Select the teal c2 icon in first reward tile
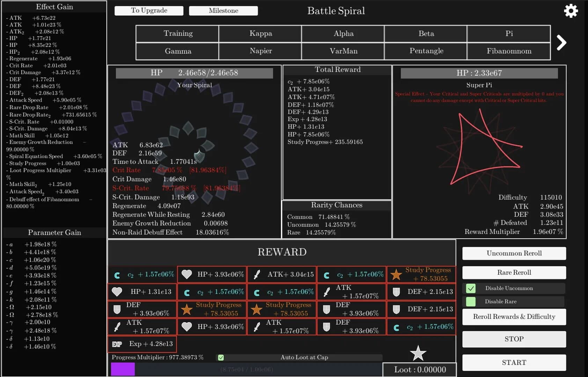 coord(117,274)
